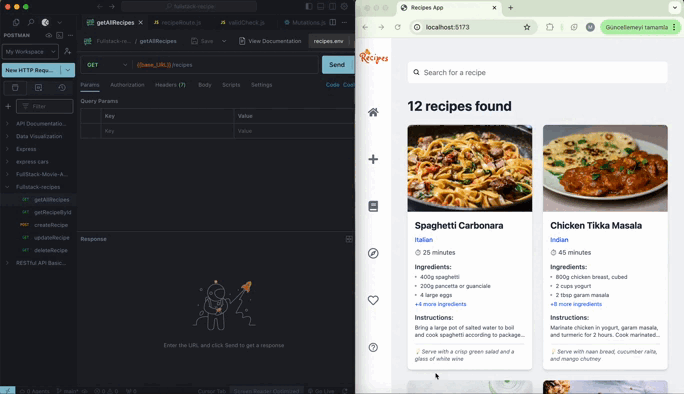Open the Save options dropdown arrow

(224, 41)
